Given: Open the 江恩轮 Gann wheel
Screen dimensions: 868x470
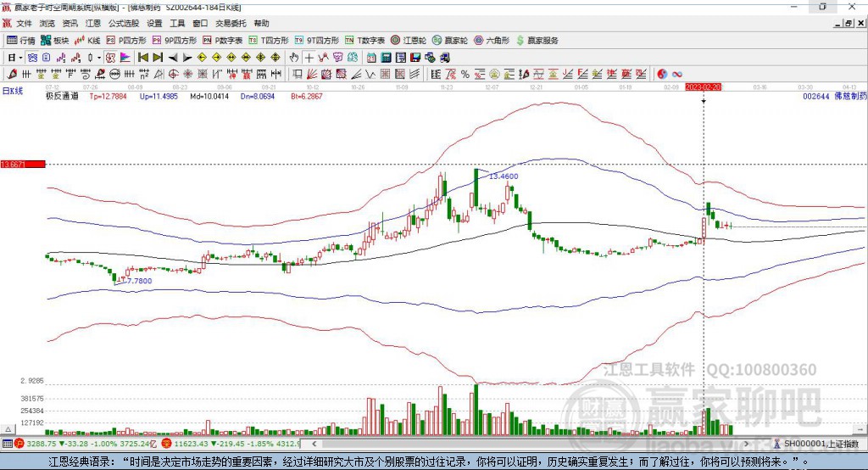Looking at the screenshot, I should tap(409, 41).
